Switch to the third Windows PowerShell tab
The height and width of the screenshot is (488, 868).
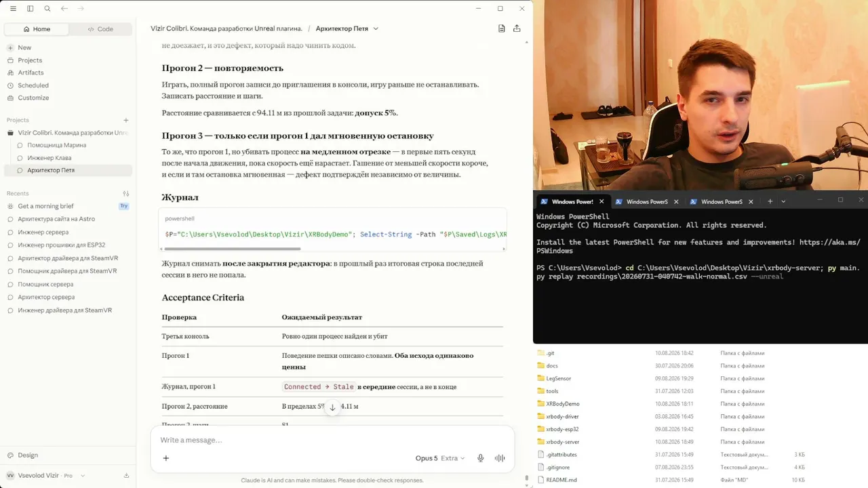tap(722, 201)
